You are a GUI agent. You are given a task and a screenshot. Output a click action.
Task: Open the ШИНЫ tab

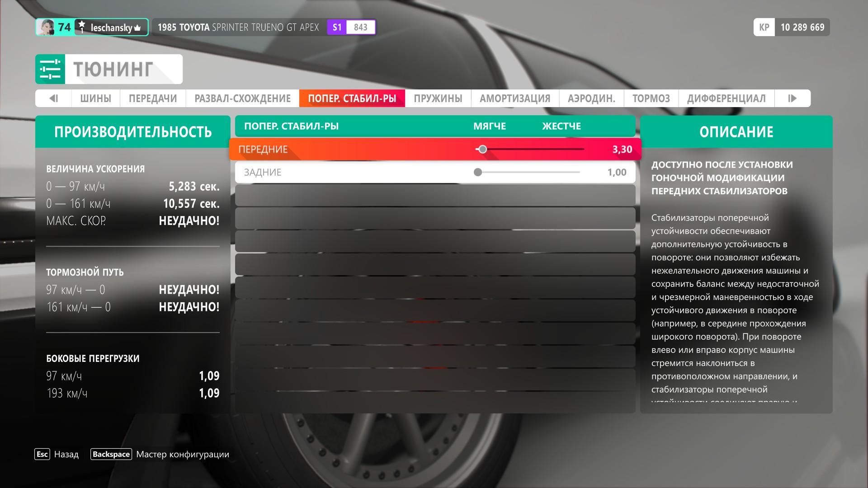[95, 98]
